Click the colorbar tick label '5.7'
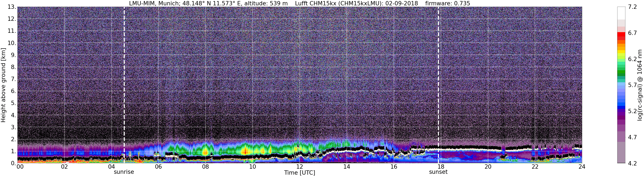644x177 pixels. coord(632,85)
